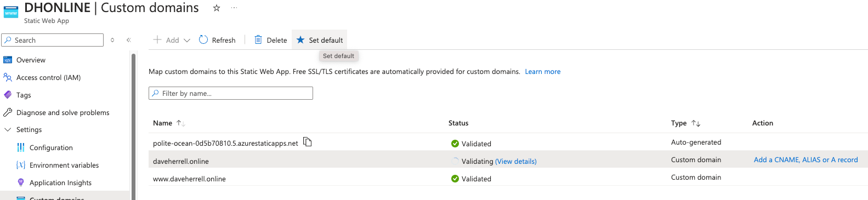This screenshot has width=868, height=200.
Task: Sort table by Type column
Action: click(x=686, y=123)
